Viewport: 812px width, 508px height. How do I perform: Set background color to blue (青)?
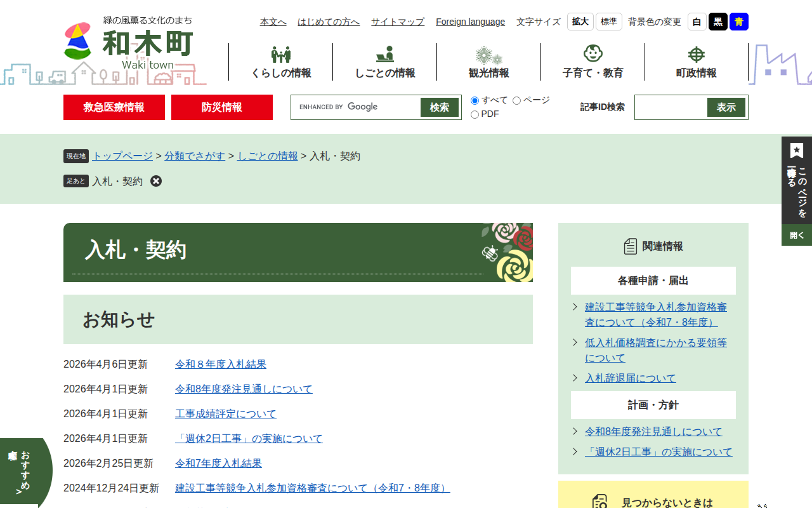click(739, 22)
